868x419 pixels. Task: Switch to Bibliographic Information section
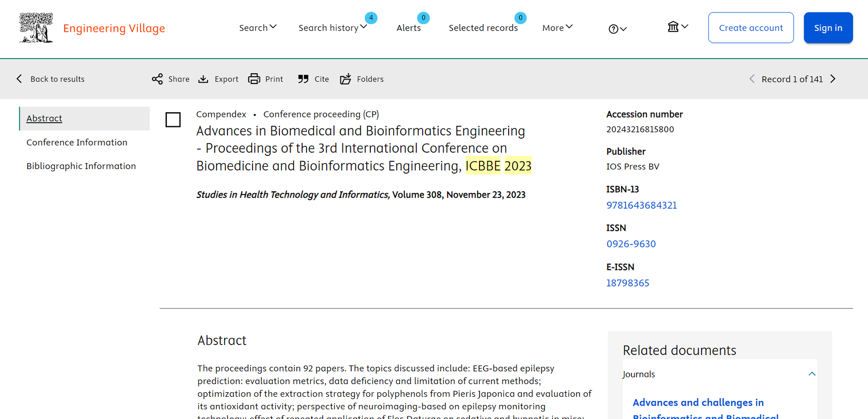pos(81,166)
